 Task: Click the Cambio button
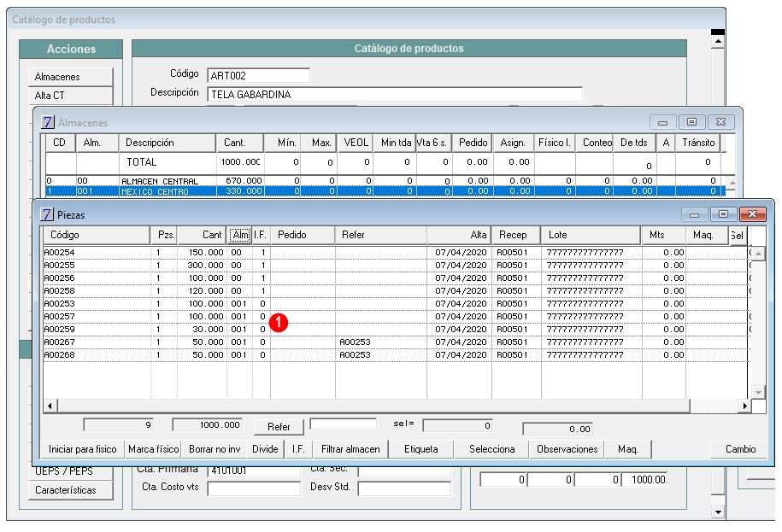741,449
